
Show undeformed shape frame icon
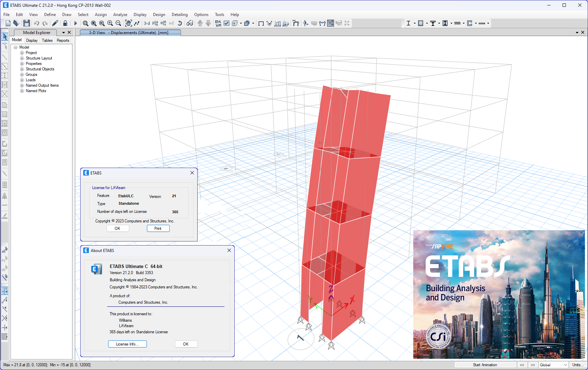(261, 23)
